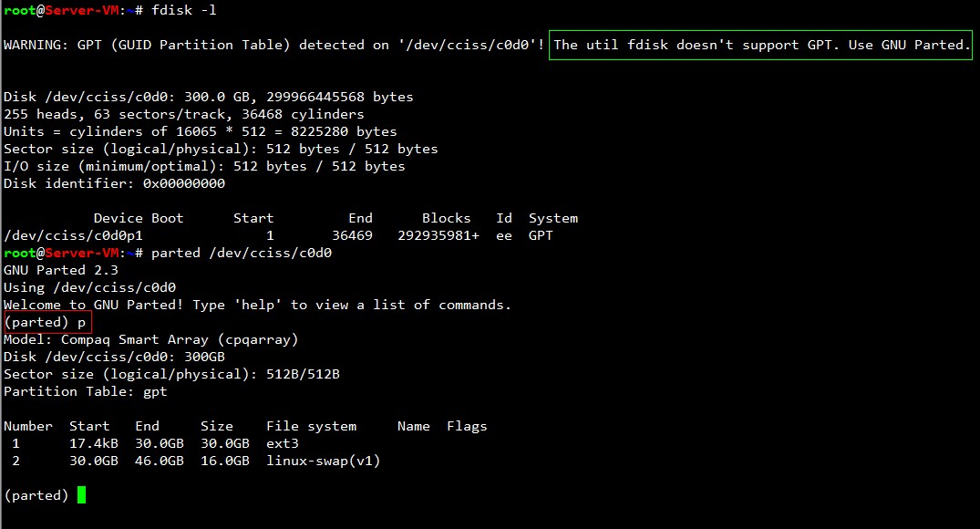980x529 pixels.
Task: Click the '46.0GB' end value of partition 2
Action: (160, 461)
